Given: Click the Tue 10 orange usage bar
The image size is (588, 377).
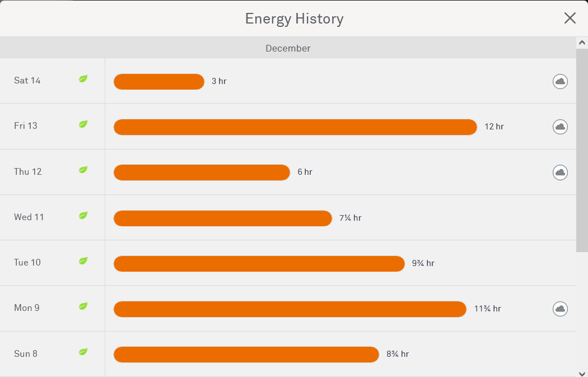Looking at the screenshot, I should (x=259, y=263).
